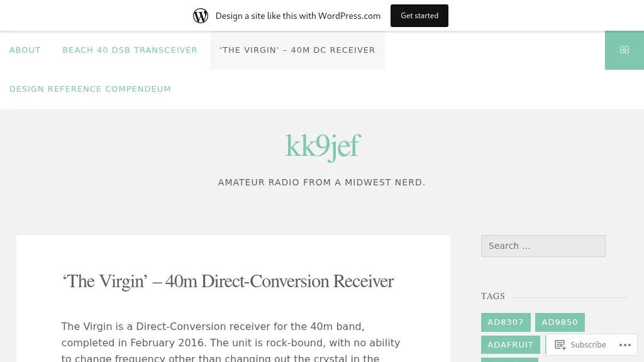The height and width of the screenshot is (362, 644).
Task: Select the AD8307 tag
Action: coord(506,322)
